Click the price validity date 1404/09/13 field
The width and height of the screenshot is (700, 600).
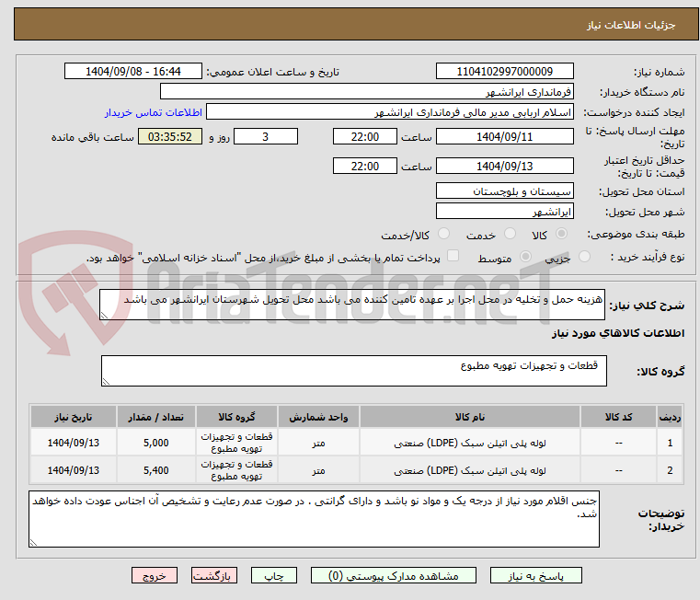click(504, 167)
